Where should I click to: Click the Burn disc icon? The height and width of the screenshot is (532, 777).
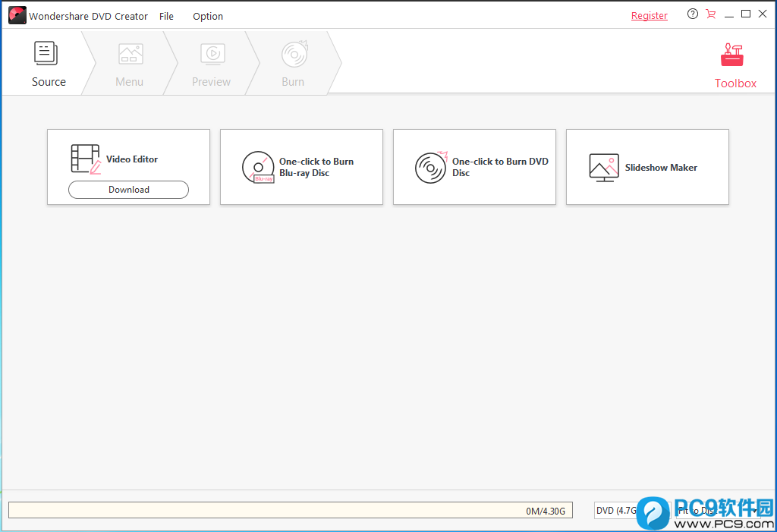tap(295, 54)
